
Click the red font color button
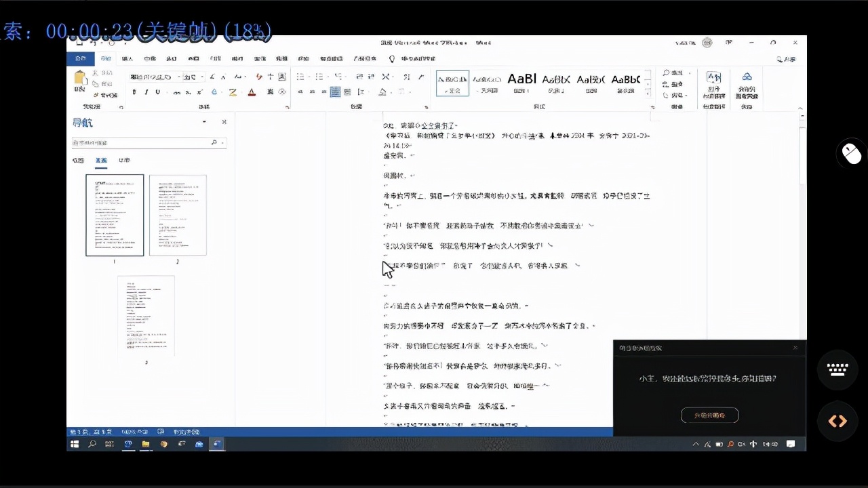point(252,92)
